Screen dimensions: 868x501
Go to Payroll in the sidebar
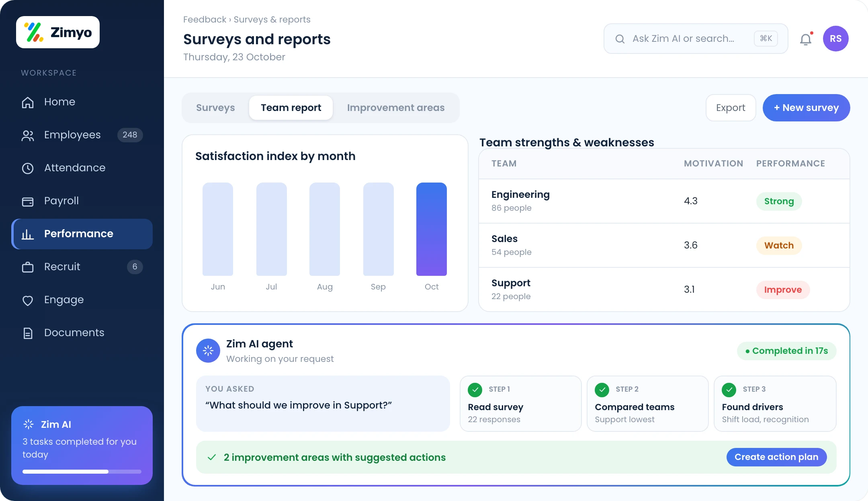click(x=82, y=201)
